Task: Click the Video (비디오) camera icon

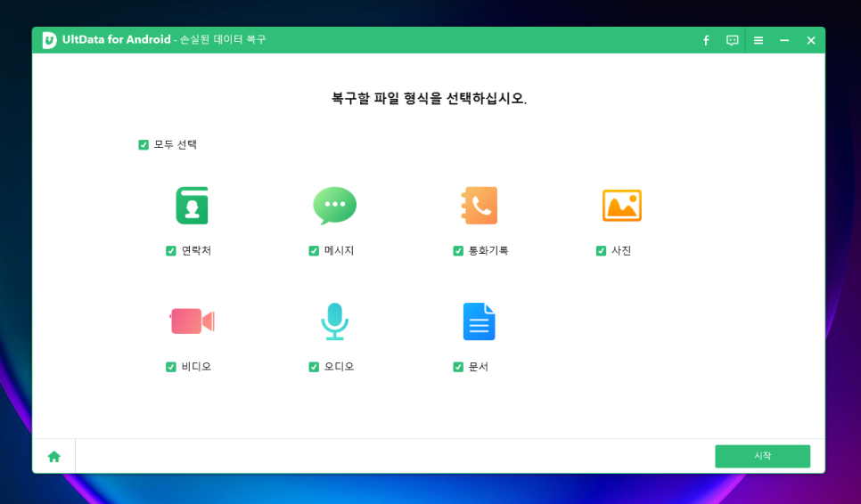Action: click(192, 321)
